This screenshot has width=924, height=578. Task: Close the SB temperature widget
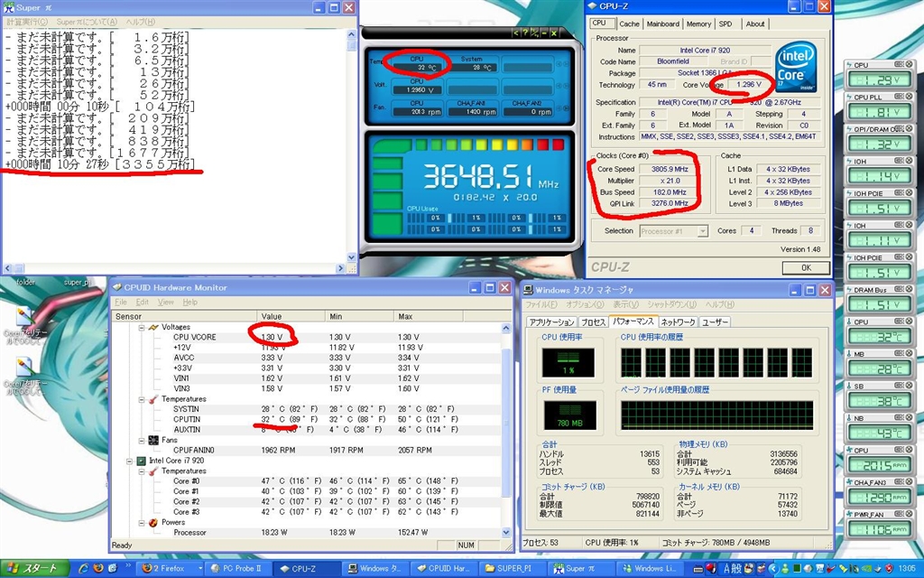pos(909,387)
